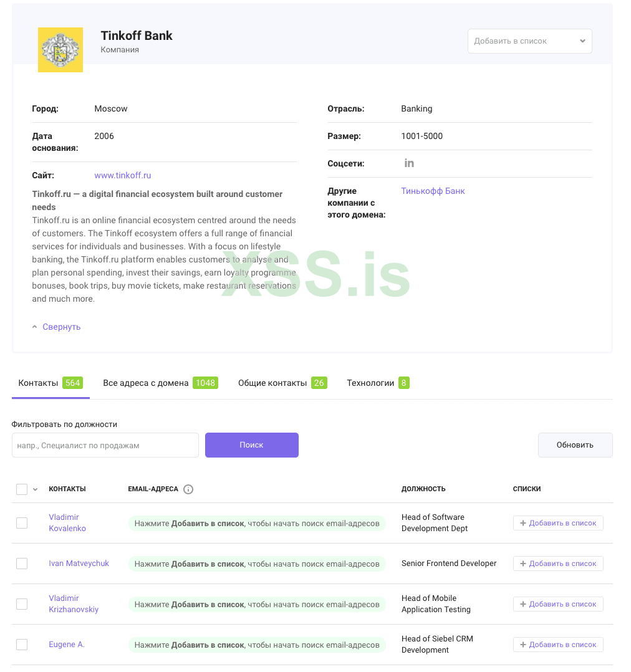Click the email hint for Vladimir Krizhanovskiy

[x=257, y=604]
